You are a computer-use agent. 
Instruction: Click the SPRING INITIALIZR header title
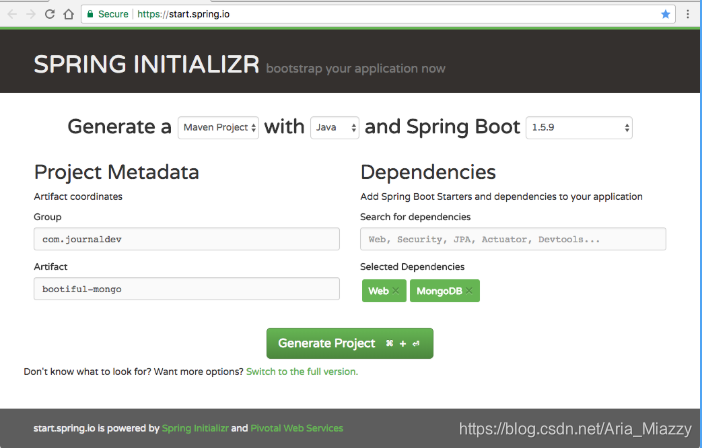146,64
